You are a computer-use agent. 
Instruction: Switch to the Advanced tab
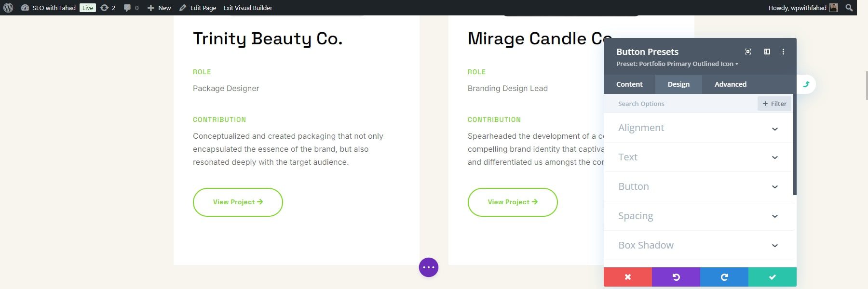730,84
